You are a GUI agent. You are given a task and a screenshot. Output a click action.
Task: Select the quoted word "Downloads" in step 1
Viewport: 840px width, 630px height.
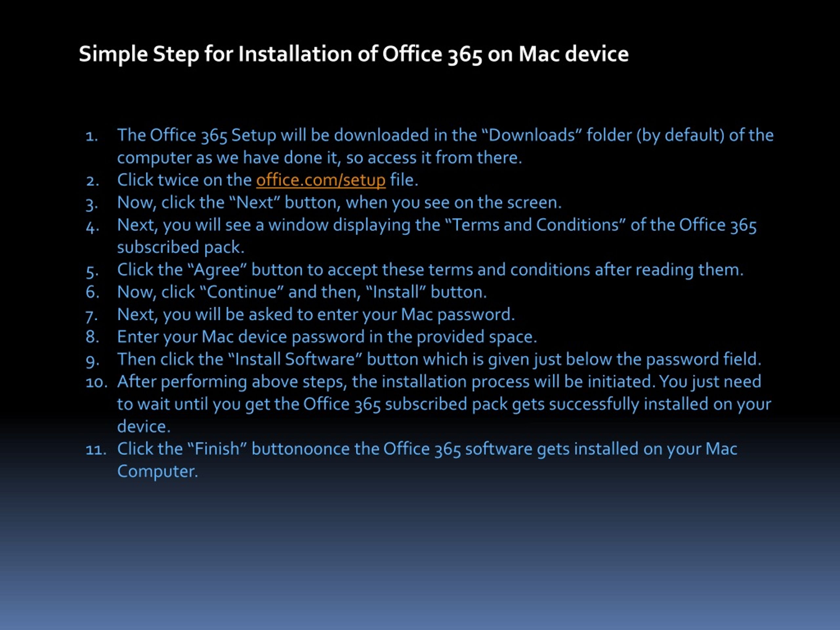[532, 135]
